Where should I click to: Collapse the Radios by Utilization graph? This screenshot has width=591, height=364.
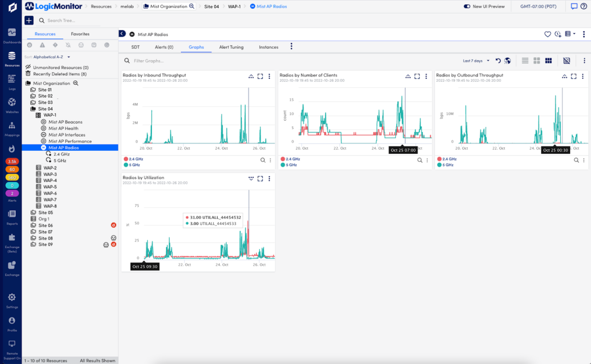point(251,178)
